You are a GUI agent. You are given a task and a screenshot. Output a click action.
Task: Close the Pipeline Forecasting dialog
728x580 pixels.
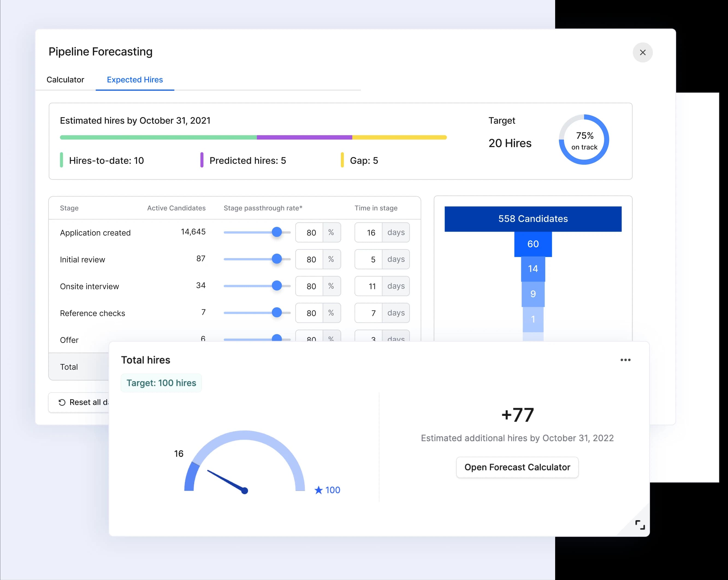coord(643,52)
